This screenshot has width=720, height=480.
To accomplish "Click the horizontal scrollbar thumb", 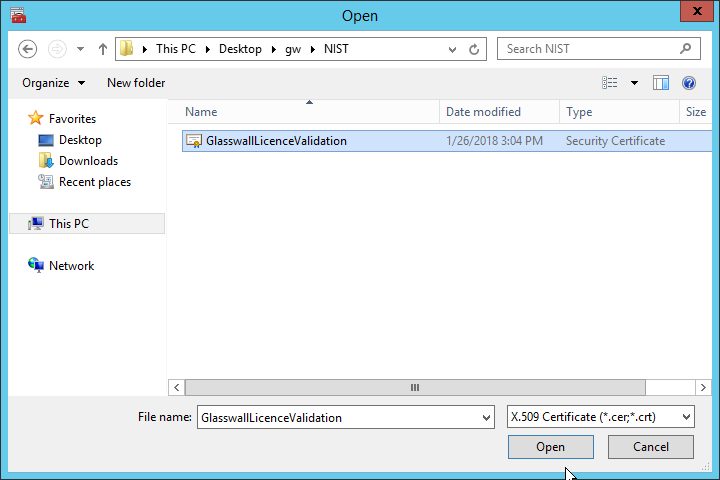I will pos(414,387).
